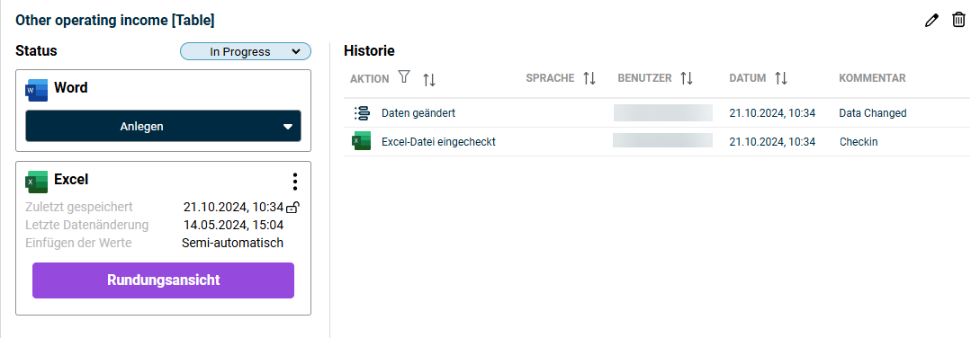Click the pencil edit icon
The height and width of the screenshot is (338, 980).
tap(931, 21)
